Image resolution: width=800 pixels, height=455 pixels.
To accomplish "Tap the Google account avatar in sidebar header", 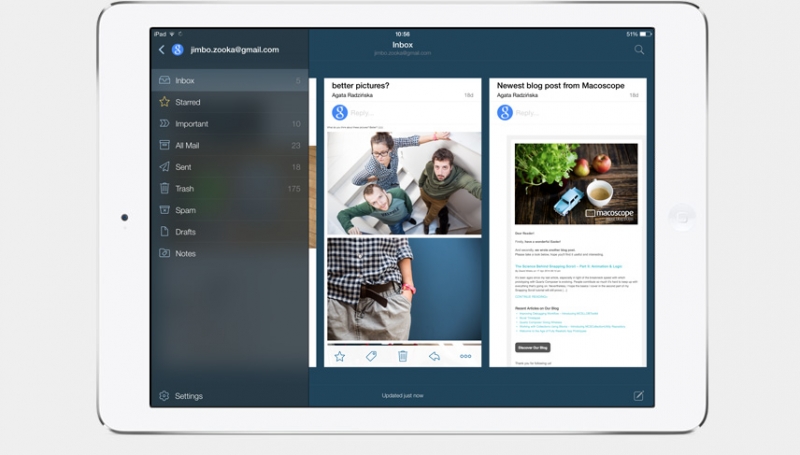I will pyautogui.click(x=178, y=49).
